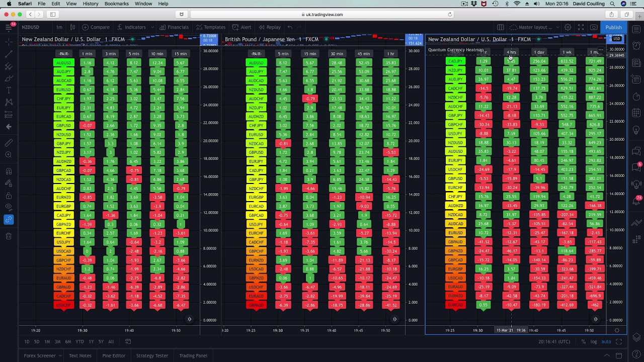Viewport: 644px width, 362px height.
Task: Open the Quantum Currency Heatmap more options dots
Action: 600,50
